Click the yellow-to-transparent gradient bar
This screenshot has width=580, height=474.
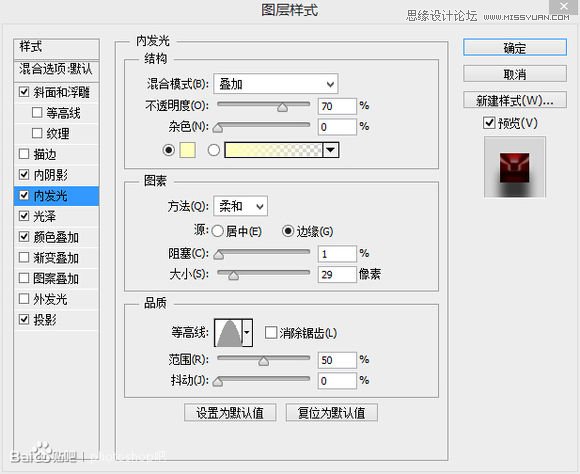tap(273, 150)
